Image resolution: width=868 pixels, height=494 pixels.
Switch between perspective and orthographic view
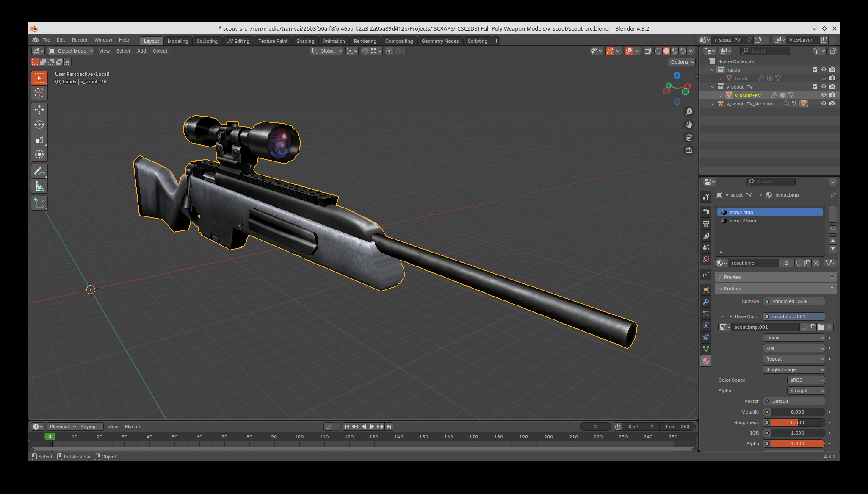[689, 150]
